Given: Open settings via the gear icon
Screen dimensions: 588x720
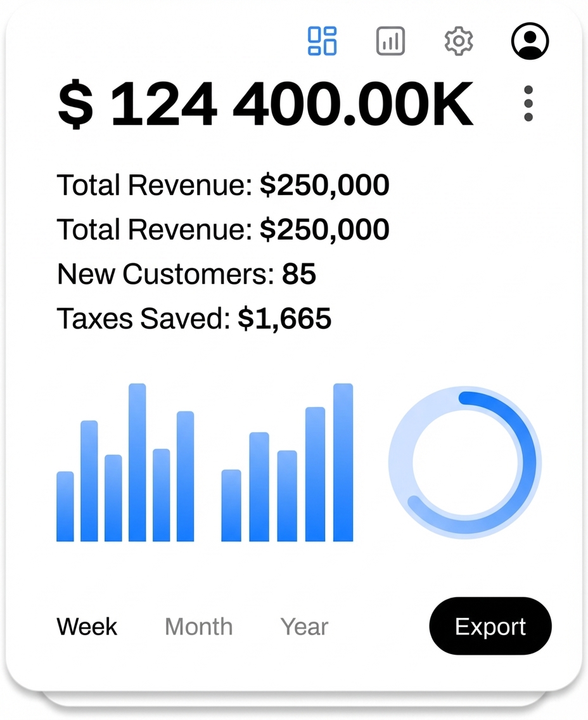Looking at the screenshot, I should coord(459,41).
